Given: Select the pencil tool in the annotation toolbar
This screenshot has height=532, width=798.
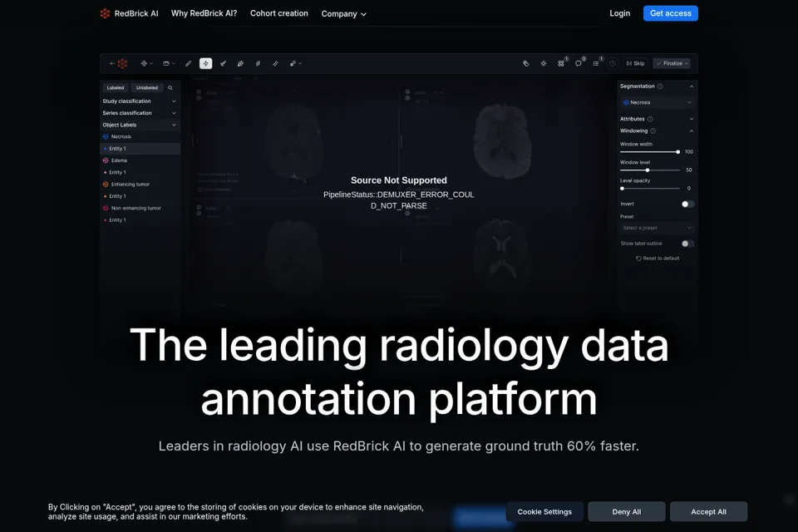Looking at the screenshot, I should pos(189,64).
